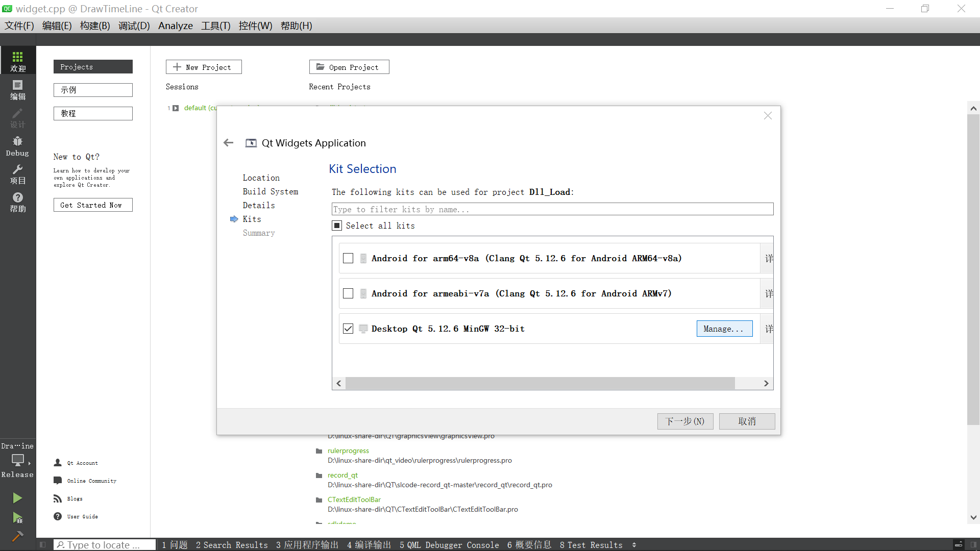Image resolution: width=980 pixels, height=551 pixels.
Task: Click the Manage... button for the Desktop kit
Action: [x=724, y=329]
